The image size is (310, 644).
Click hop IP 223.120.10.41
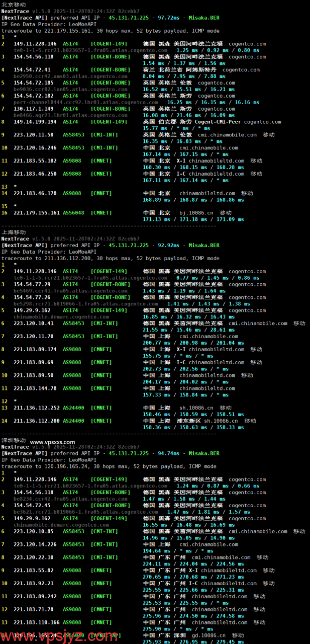34,324
